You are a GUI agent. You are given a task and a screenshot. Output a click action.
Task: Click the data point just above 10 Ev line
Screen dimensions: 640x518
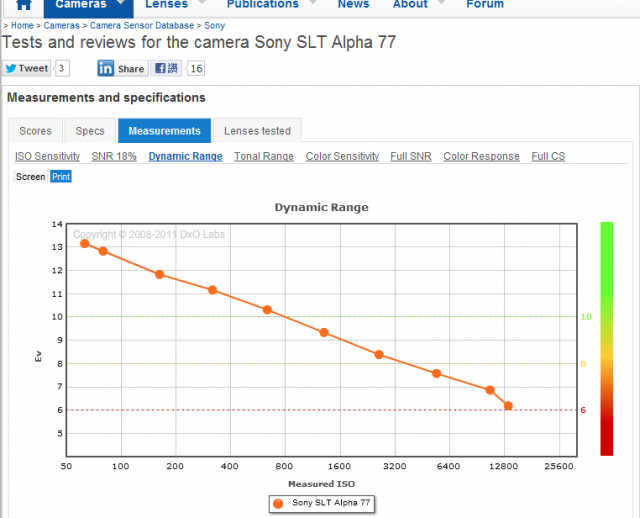click(x=267, y=310)
